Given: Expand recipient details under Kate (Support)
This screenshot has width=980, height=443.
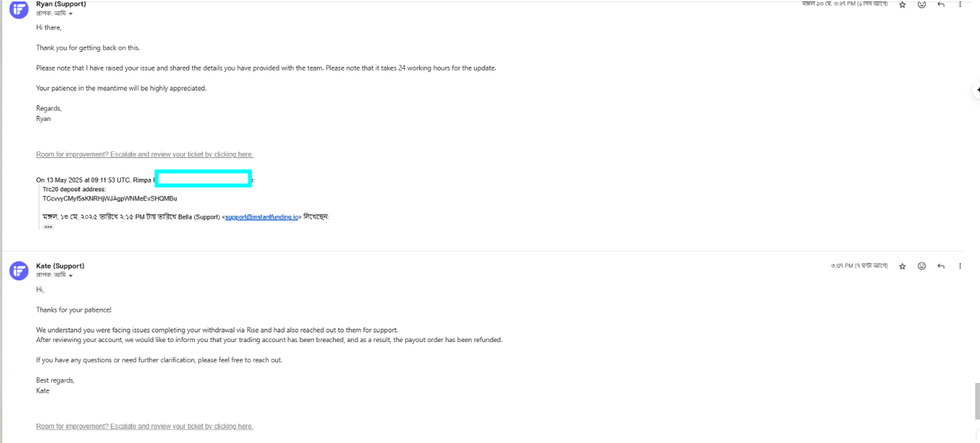Looking at the screenshot, I should (x=70, y=275).
